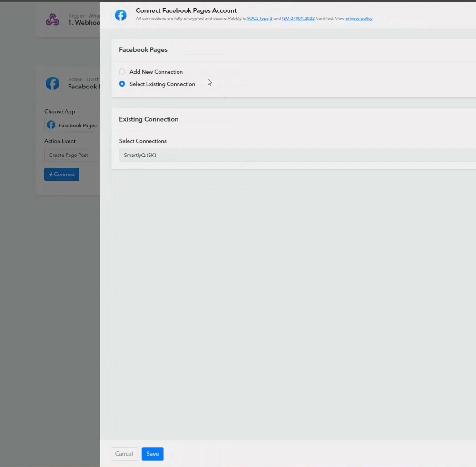Select the Select Existing Connection radio button

pos(122,84)
